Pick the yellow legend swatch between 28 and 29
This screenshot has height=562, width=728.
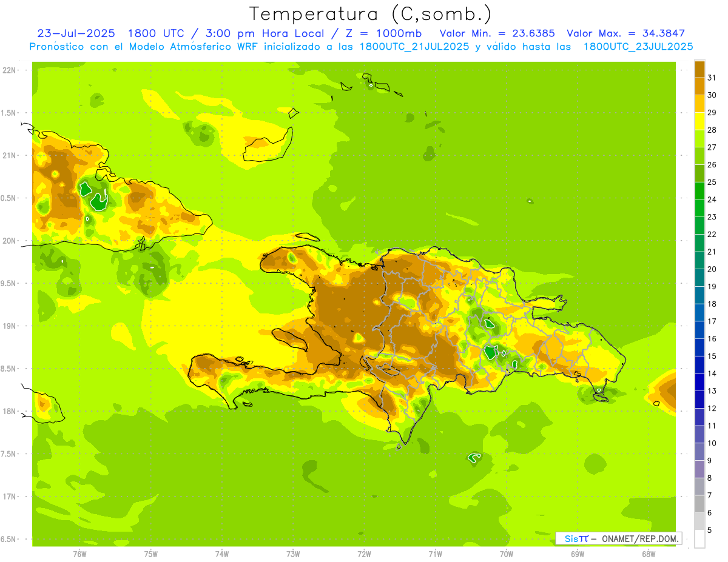(699, 121)
